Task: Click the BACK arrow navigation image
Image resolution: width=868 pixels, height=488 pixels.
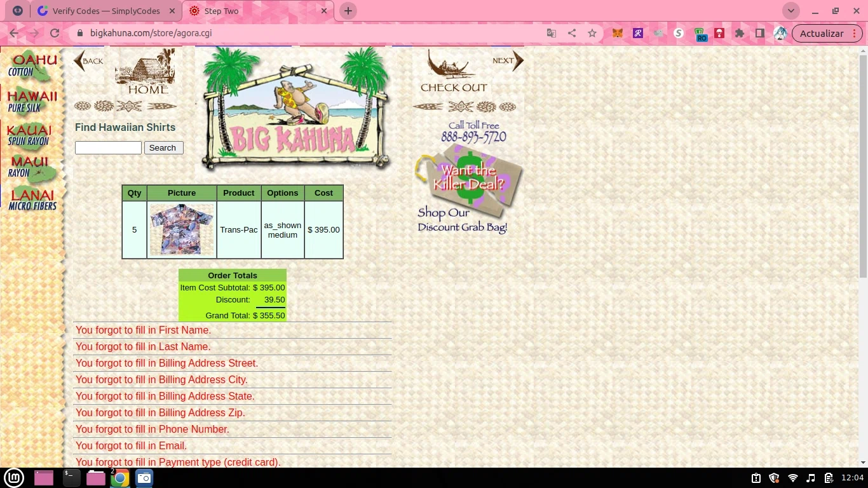Action: coord(88,61)
